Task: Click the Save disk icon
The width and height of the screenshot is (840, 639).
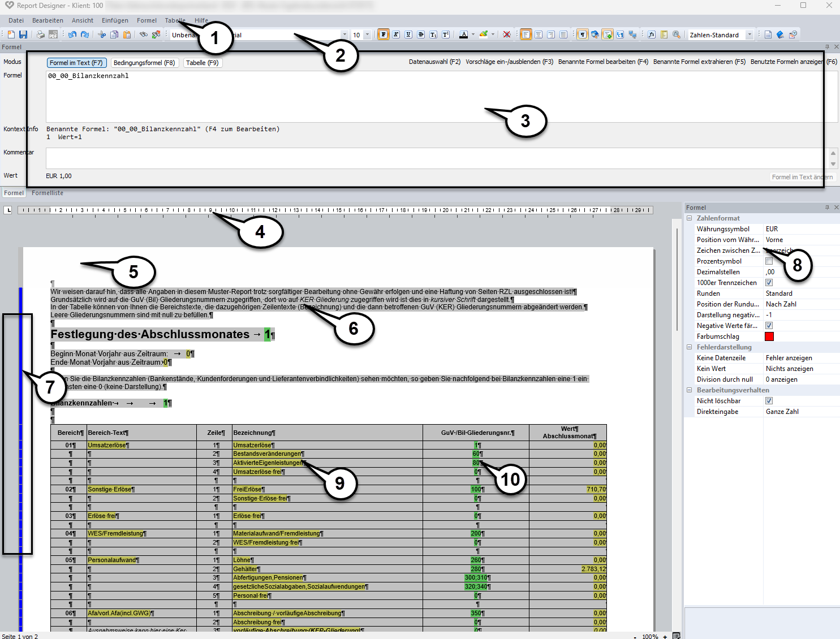Action: click(x=23, y=34)
